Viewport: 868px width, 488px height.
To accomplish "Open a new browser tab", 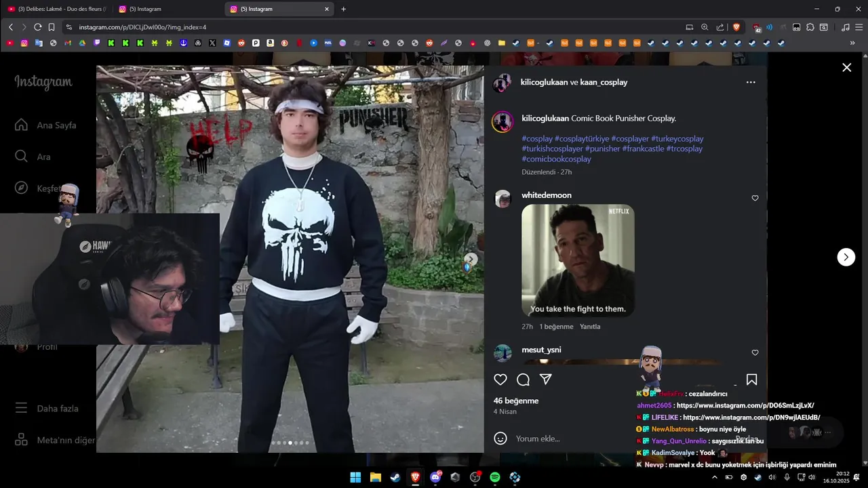I will click(x=343, y=9).
